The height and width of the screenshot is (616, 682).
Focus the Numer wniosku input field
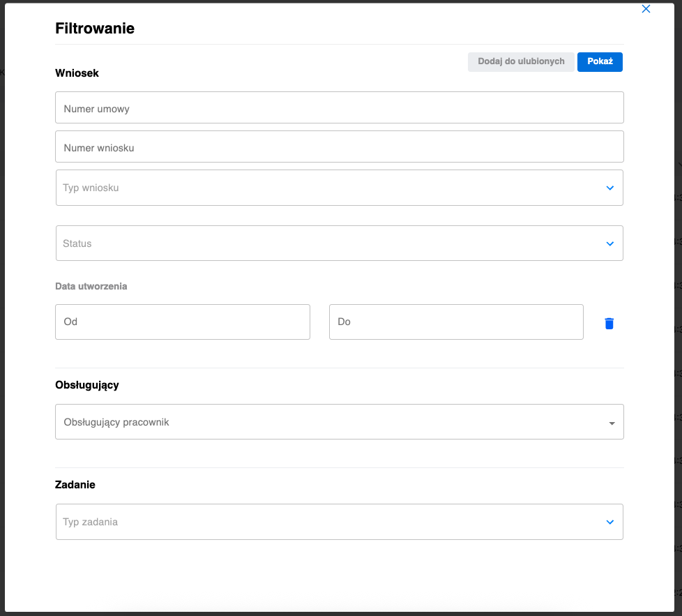(339, 147)
